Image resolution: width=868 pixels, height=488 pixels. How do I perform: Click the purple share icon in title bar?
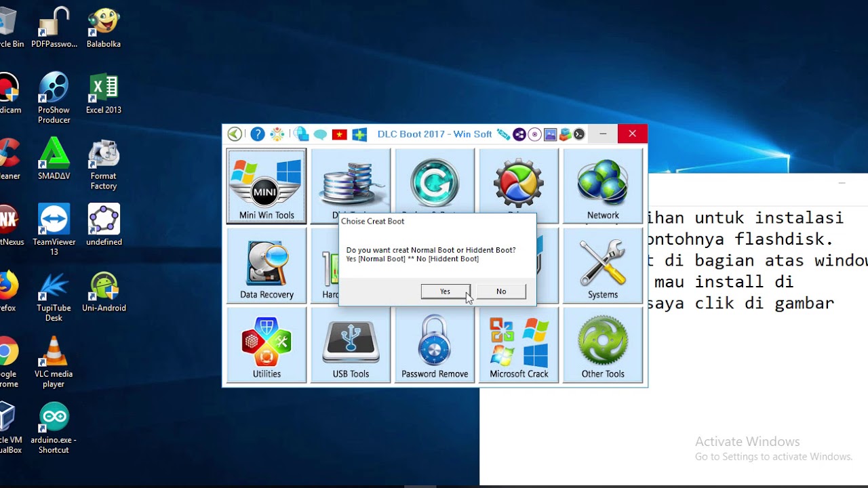(x=519, y=134)
